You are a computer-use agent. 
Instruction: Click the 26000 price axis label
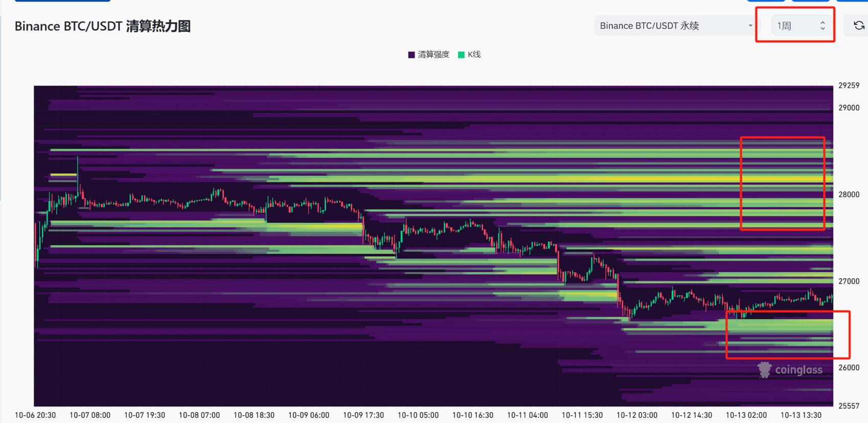click(x=849, y=368)
